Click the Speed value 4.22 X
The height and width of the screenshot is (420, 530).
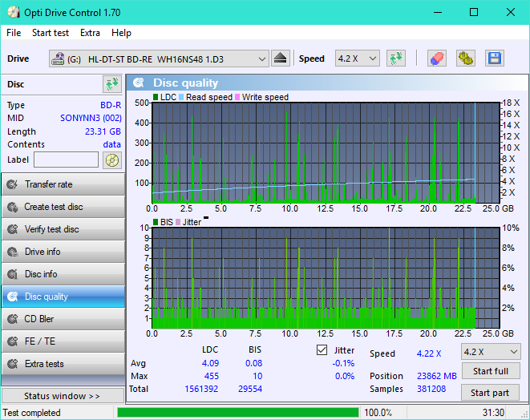[x=429, y=353]
